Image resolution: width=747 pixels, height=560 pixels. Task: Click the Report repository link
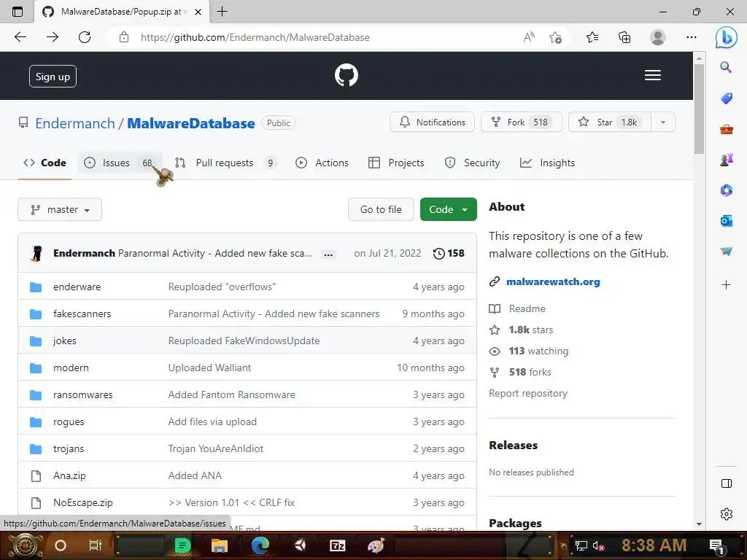point(528,393)
